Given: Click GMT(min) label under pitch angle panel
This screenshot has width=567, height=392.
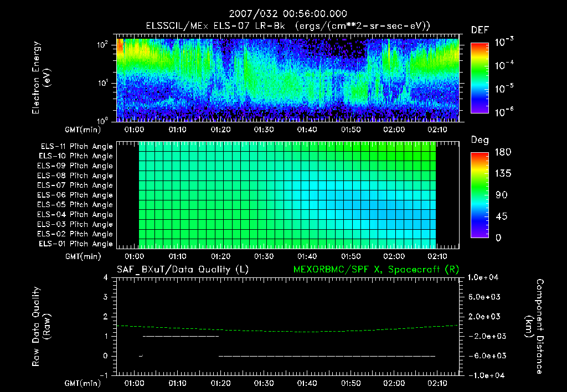Looking at the screenshot, I should 83,256.
